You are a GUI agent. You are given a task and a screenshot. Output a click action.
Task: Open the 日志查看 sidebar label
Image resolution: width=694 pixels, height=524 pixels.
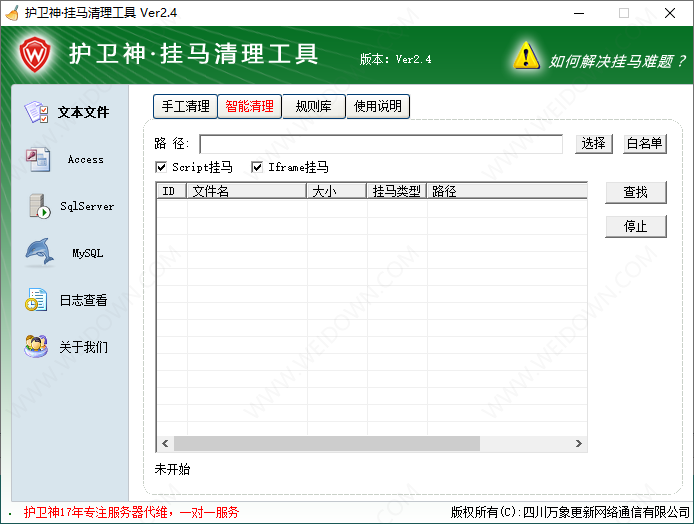tap(84, 300)
